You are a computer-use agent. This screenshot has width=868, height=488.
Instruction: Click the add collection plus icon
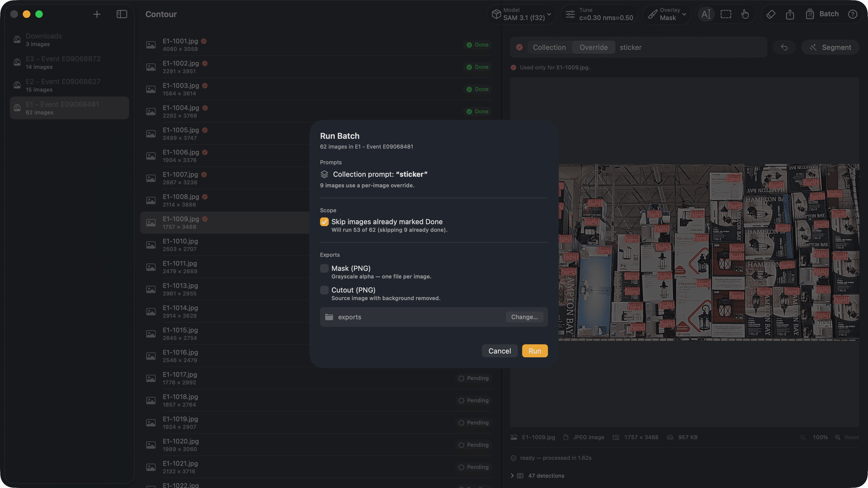coord(97,14)
